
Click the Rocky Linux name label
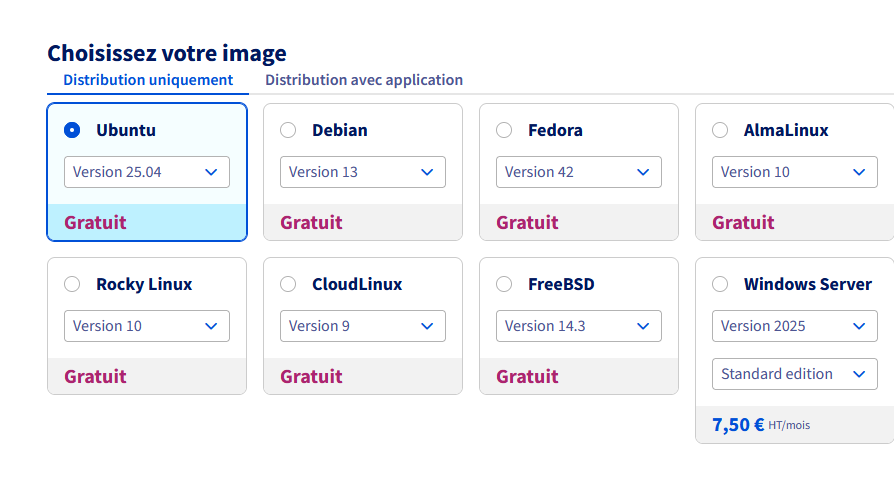pyautogui.click(x=144, y=284)
